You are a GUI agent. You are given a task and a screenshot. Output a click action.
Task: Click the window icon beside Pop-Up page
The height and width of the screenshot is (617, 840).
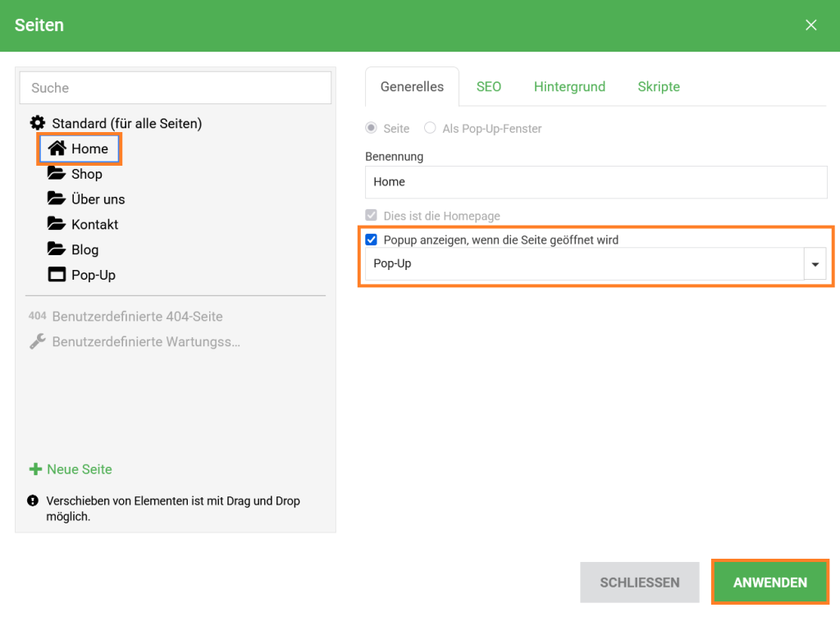pyautogui.click(x=57, y=276)
